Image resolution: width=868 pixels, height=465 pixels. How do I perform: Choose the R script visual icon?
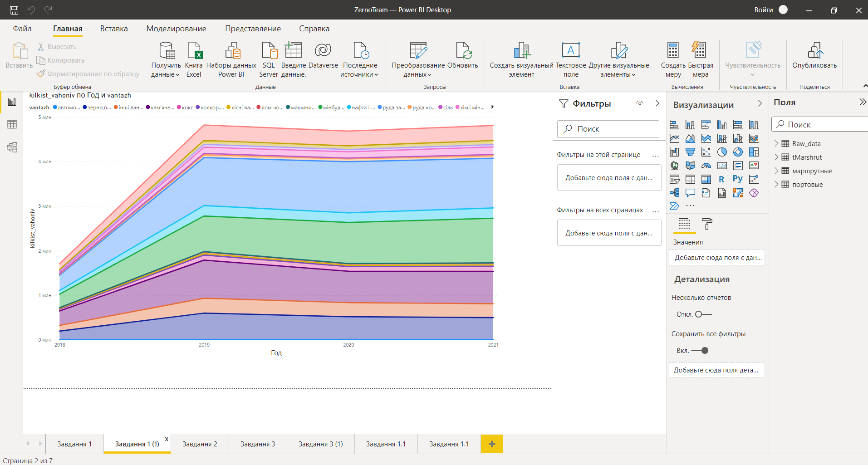[x=721, y=179]
